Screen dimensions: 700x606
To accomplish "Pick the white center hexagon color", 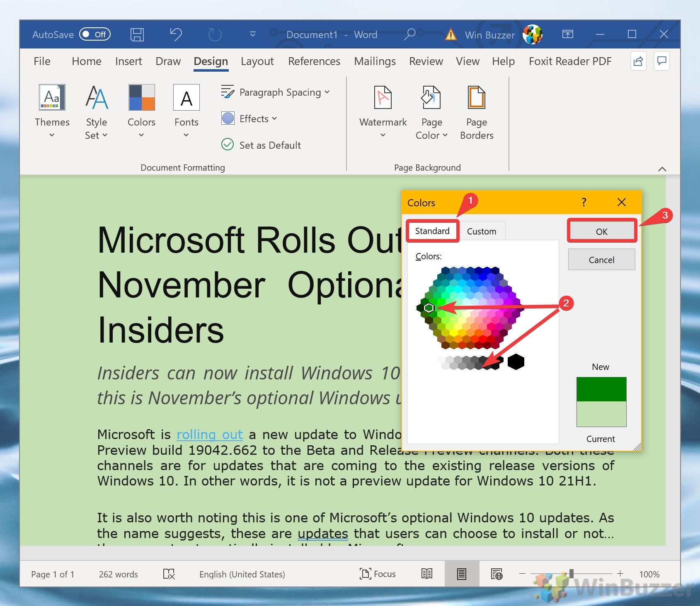I will [470, 308].
